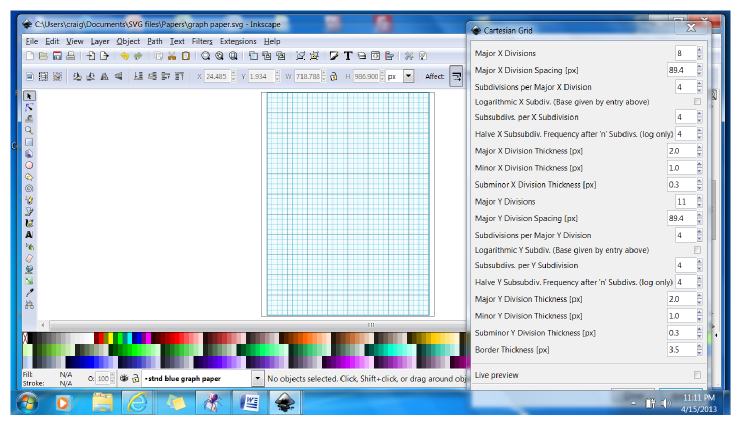Image resolution: width=740 pixels, height=425 pixels.
Task: Open the Layer menu
Action: click(x=100, y=42)
